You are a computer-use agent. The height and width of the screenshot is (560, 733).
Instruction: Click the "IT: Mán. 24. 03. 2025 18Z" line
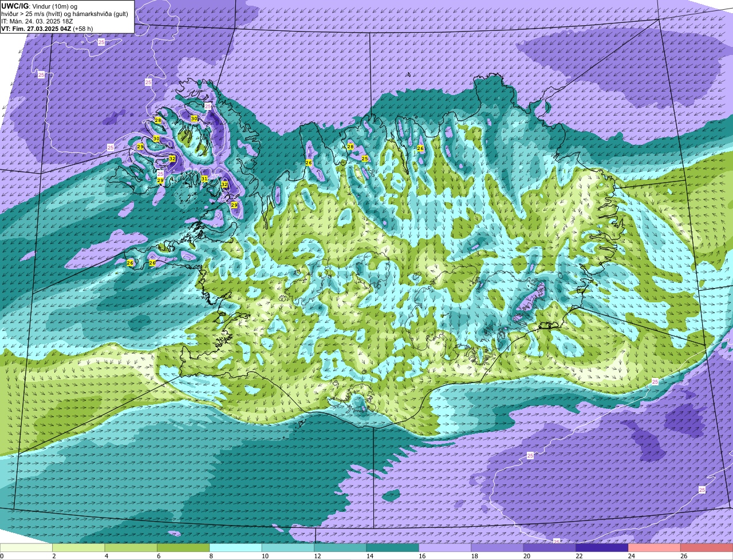coord(37,21)
